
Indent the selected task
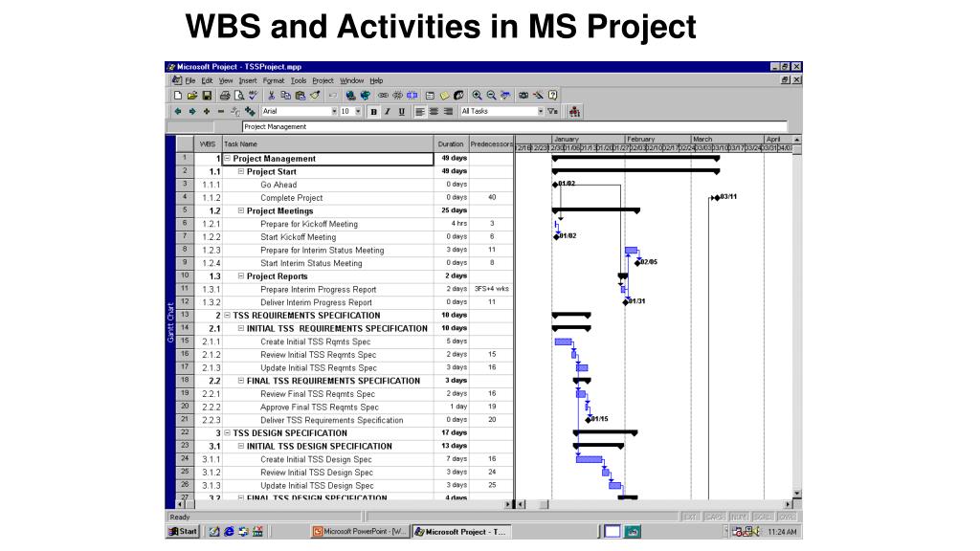[192, 111]
